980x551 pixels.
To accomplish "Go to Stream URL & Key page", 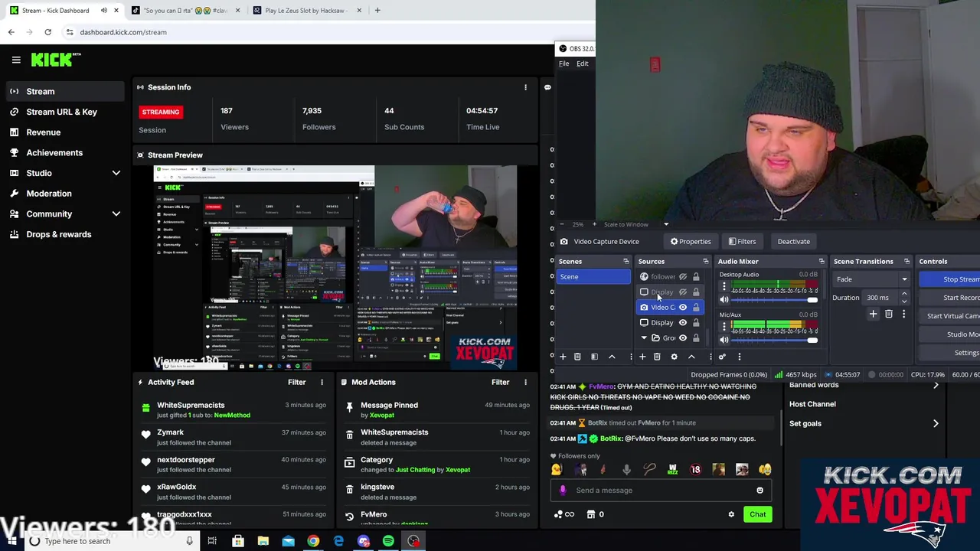I will point(62,112).
